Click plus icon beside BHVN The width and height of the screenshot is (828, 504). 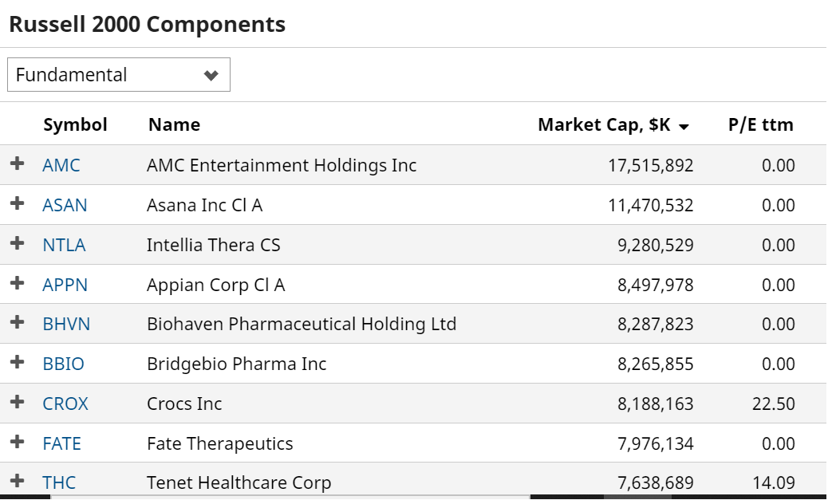click(17, 322)
